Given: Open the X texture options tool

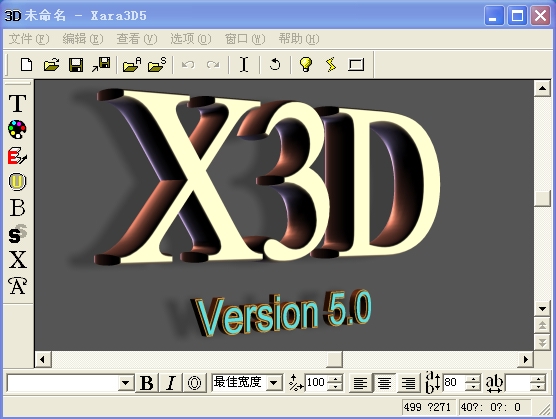Looking at the screenshot, I should click(17, 260).
